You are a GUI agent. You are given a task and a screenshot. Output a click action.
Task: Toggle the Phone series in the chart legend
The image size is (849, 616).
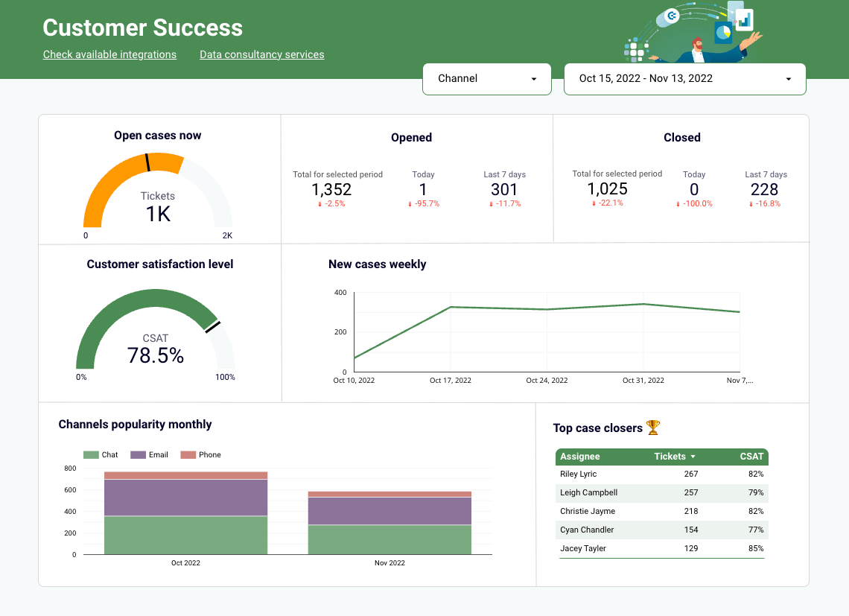pos(200,454)
